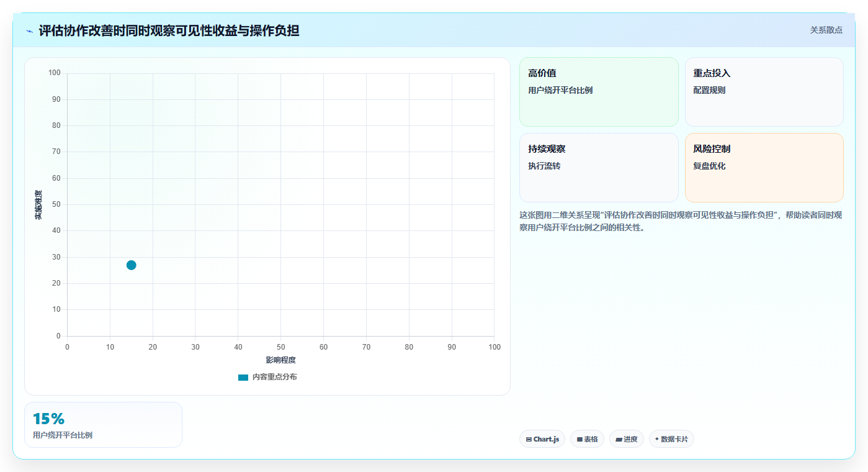Click the lightning icon beside the title
868x472 pixels.
[x=29, y=31]
